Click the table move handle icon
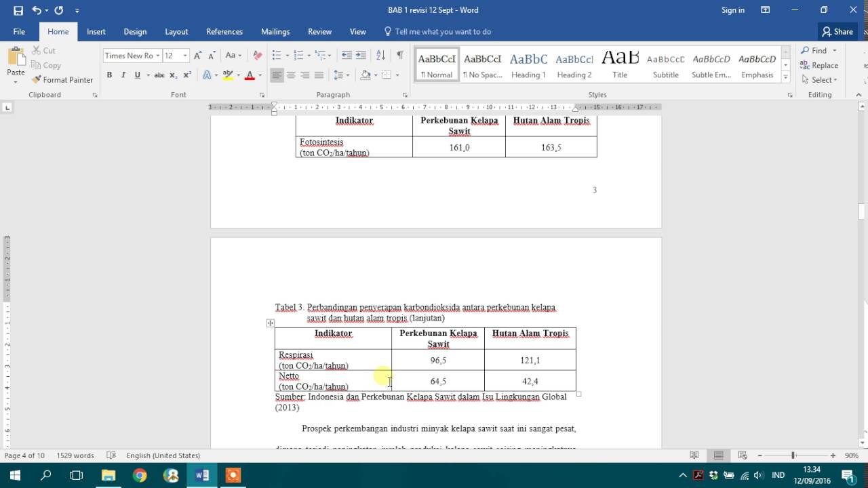This screenshot has height=488, width=868. (270, 323)
